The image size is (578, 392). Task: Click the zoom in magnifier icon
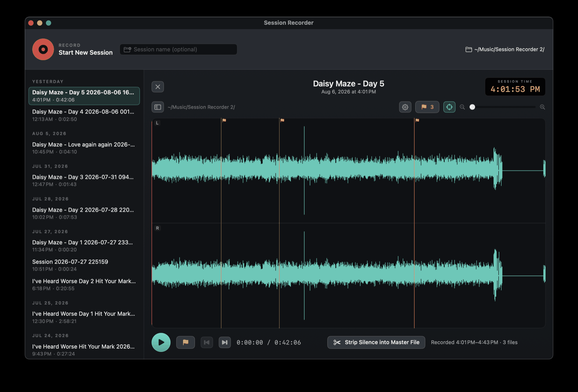[x=542, y=107]
